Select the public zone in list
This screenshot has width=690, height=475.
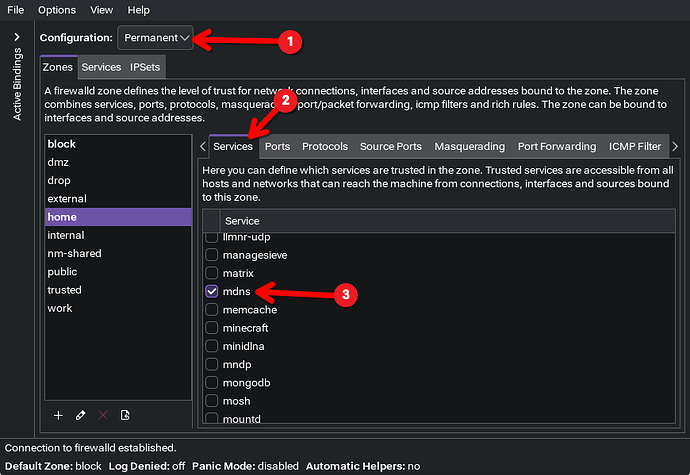[64, 271]
